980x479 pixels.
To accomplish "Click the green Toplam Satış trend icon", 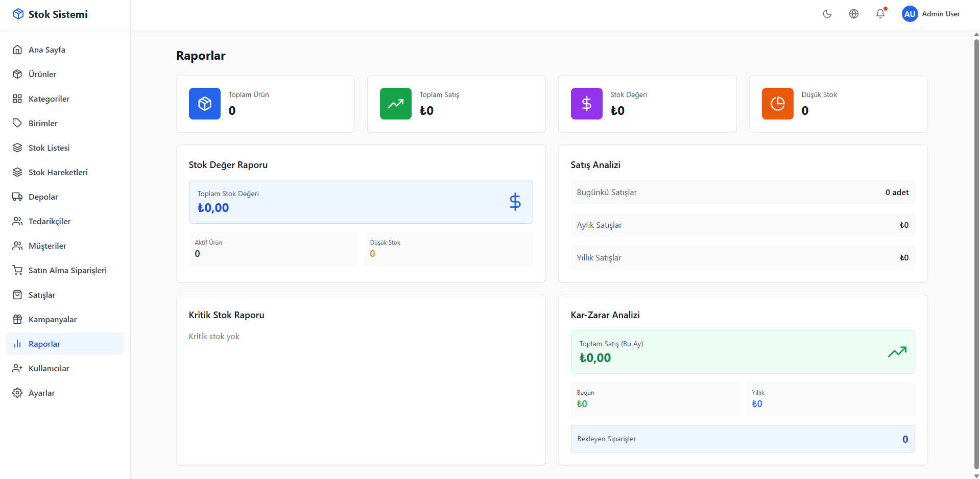I will point(396,104).
